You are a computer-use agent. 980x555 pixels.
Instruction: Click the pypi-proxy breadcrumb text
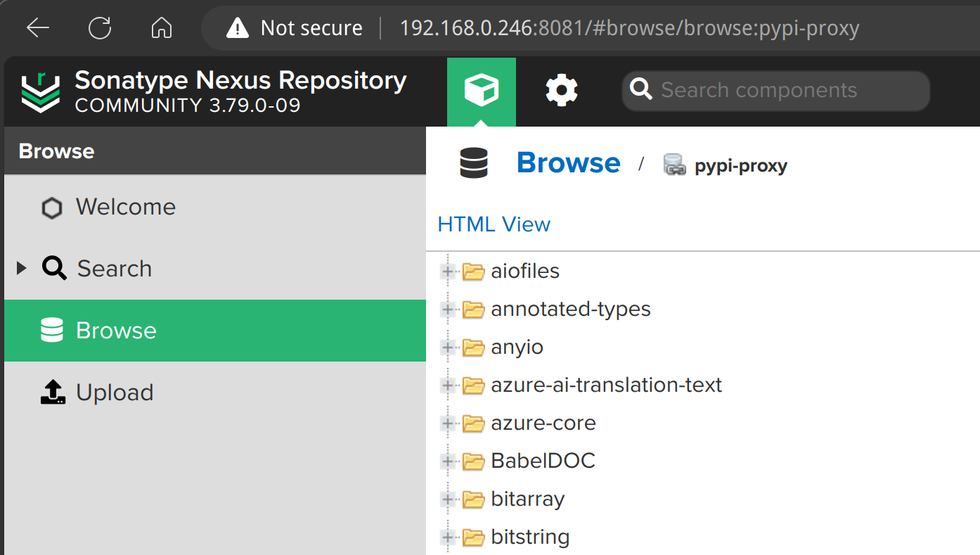pyautogui.click(x=741, y=166)
